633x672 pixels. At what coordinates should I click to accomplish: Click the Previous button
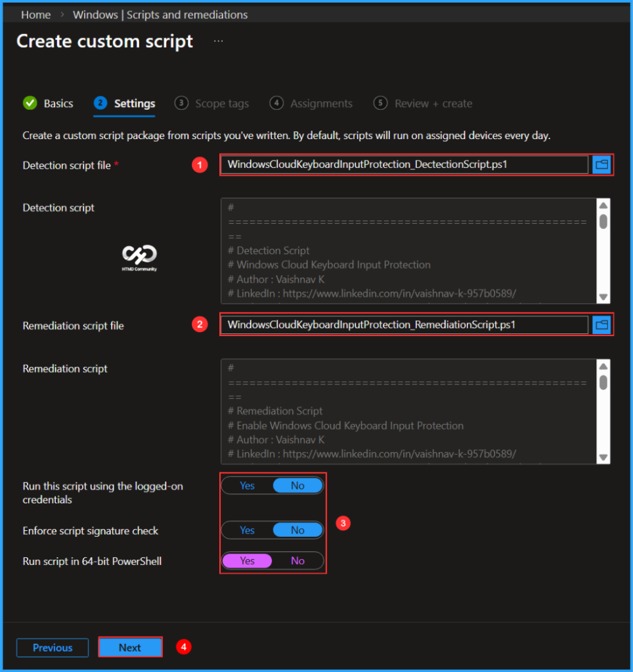(x=52, y=648)
